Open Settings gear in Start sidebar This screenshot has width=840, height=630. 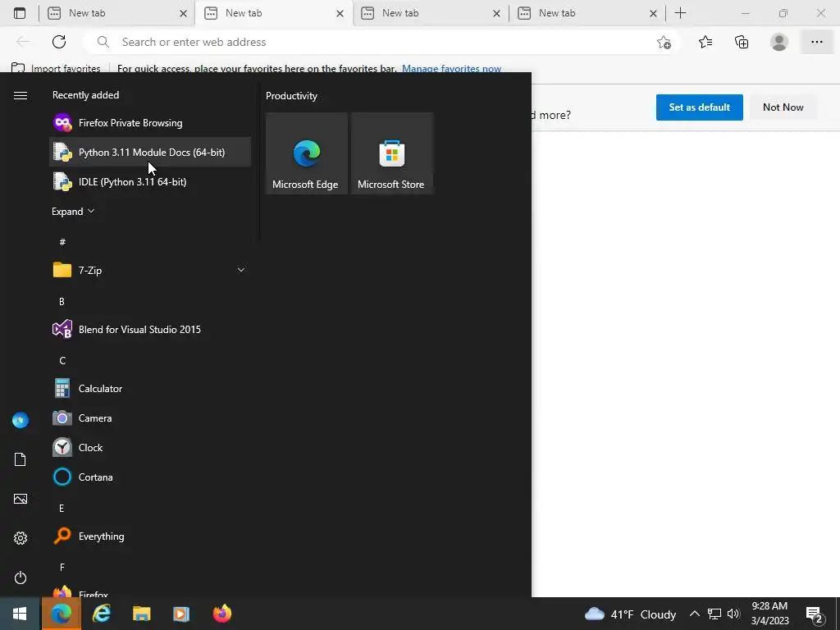pyautogui.click(x=21, y=538)
